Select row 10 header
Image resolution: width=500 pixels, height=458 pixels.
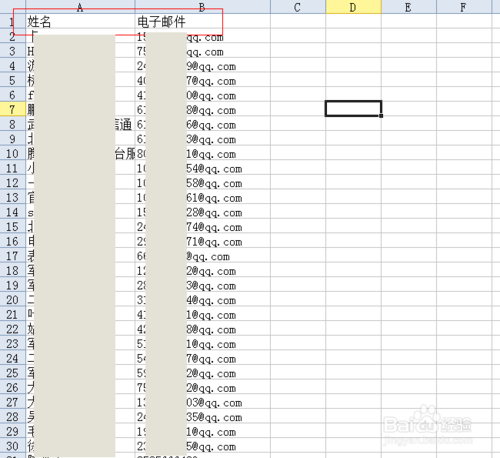[13, 153]
